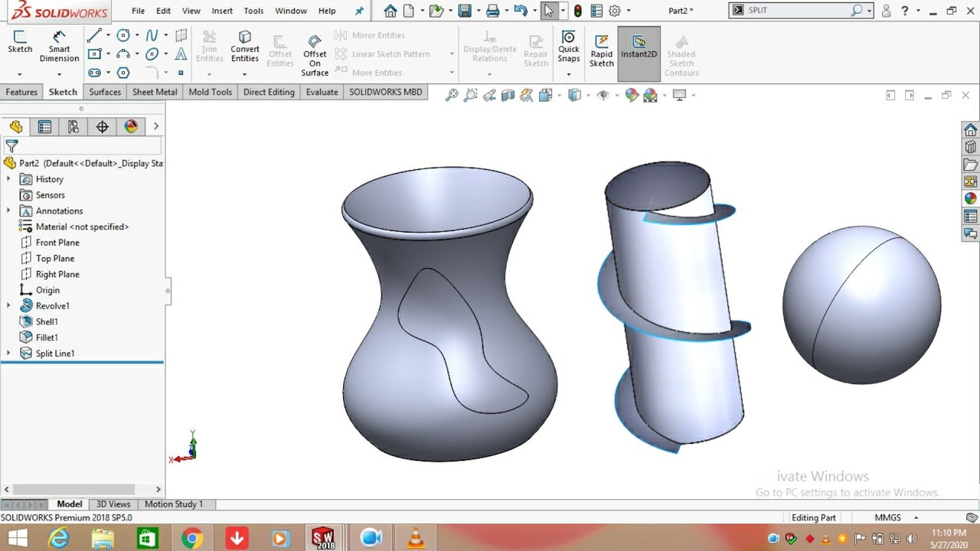This screenshot has width=980, height=551.
Task: Click the Save icon
Action: (x=464, y=11)
